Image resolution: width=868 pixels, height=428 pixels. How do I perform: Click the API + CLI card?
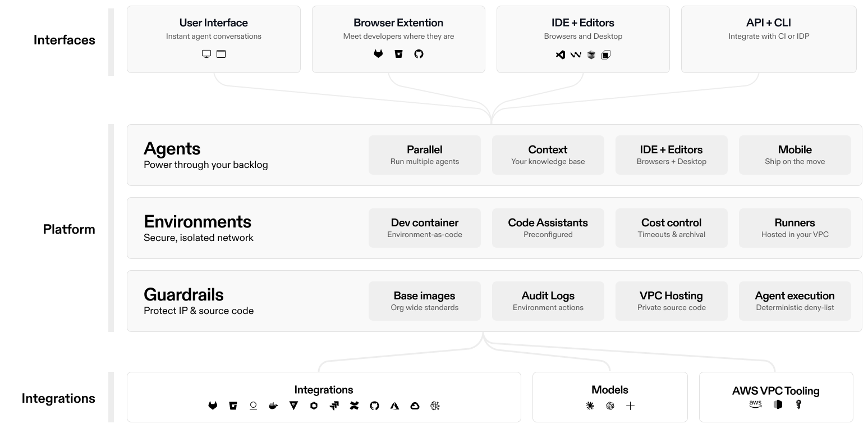pyautogui.click(x=768, y=39)
